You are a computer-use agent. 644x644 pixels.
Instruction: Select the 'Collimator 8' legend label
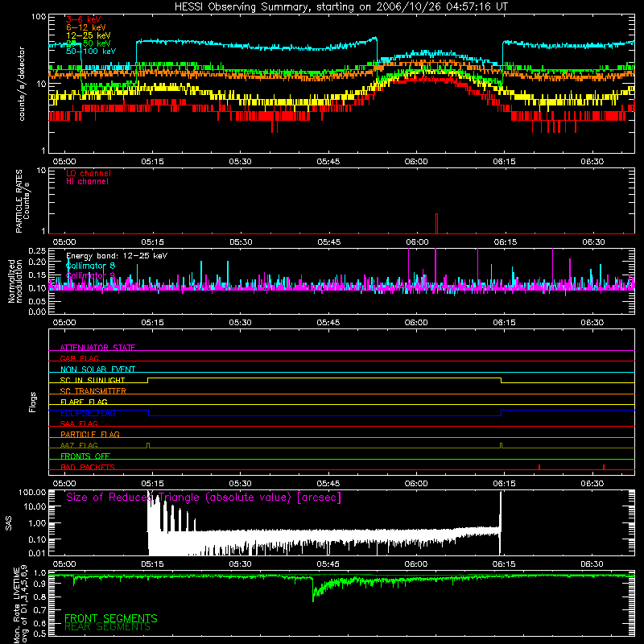(x=90, y=266)
